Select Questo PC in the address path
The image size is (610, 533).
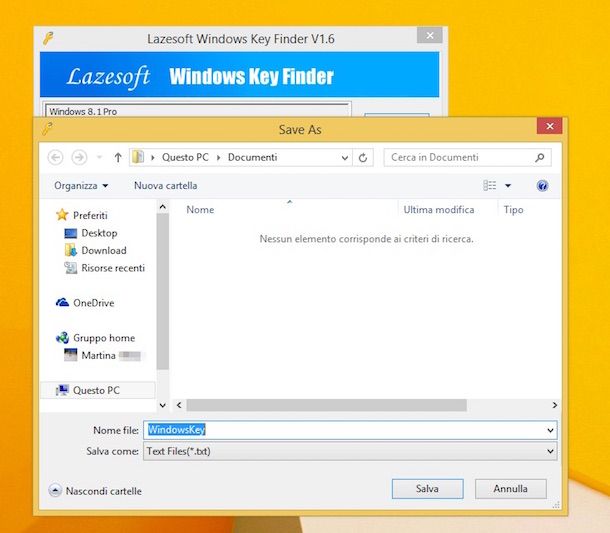pos(185,157)
